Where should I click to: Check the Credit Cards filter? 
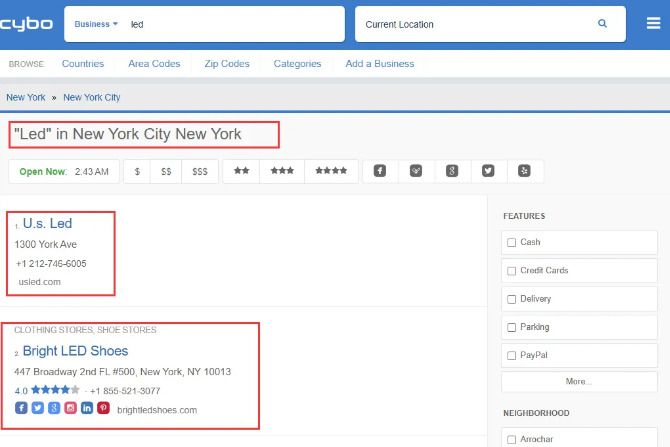(512, 271)
